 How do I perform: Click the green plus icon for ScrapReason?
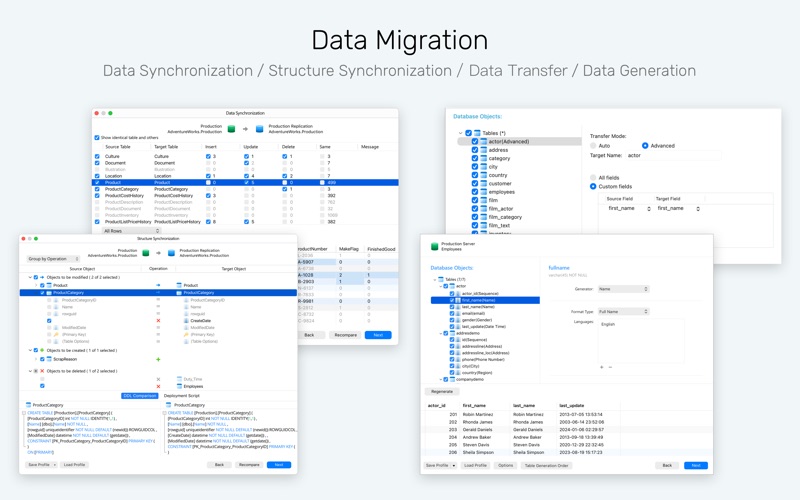[x=158, y=359]
